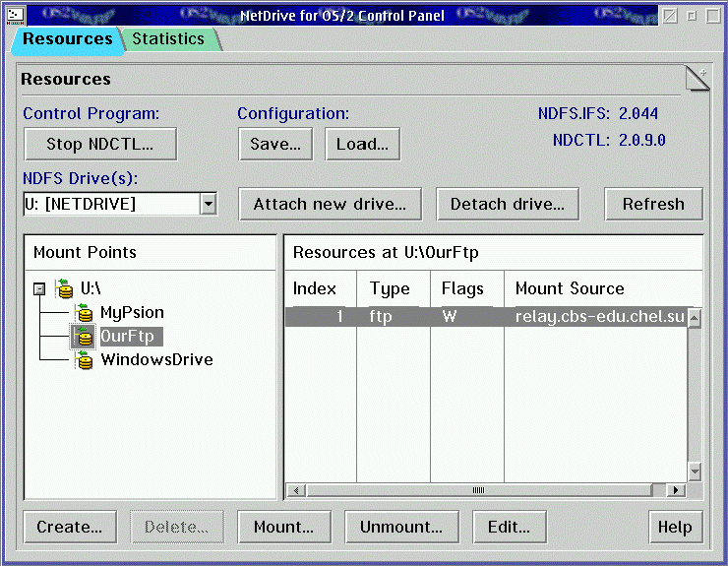Click the WindowsDrive mount point icon
The height and width of the screenshot is (566, 728).
click(x=83, y=359)
